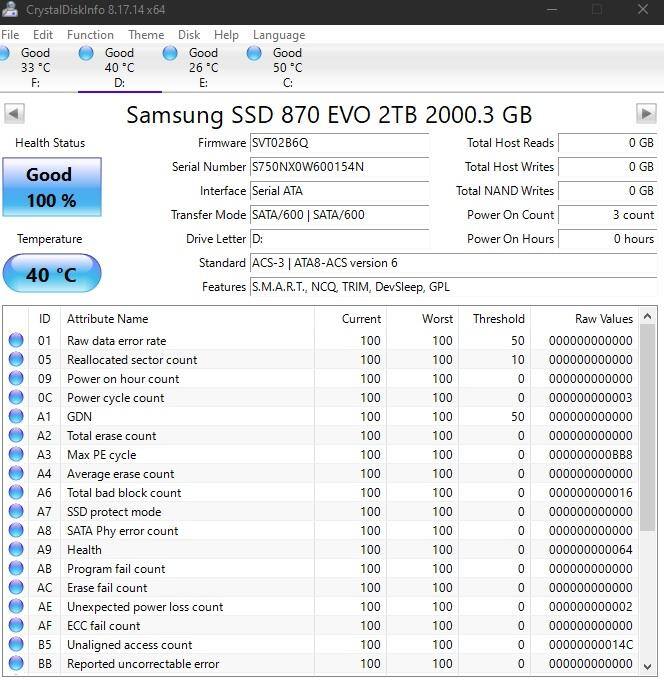Image resolution: width=664 pixels, height=680 pixels.
Task: Select the E: disk tab
Action: (203, 68)
